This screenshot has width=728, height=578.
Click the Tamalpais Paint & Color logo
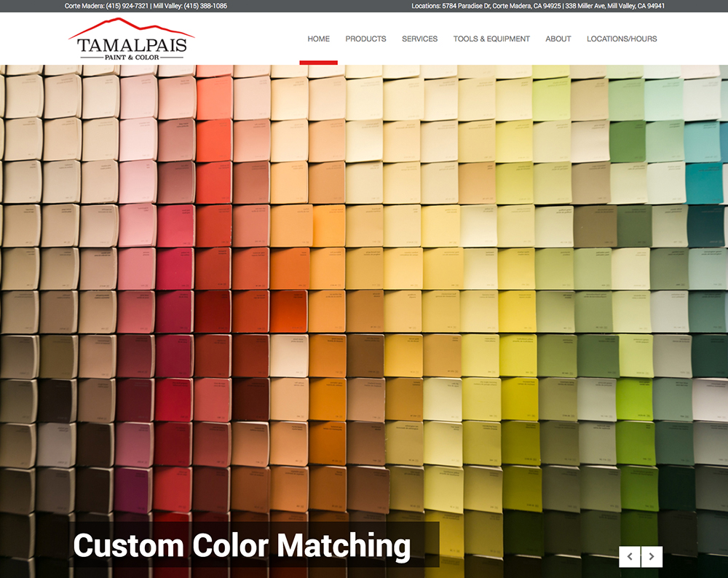[x=132, y=40]
